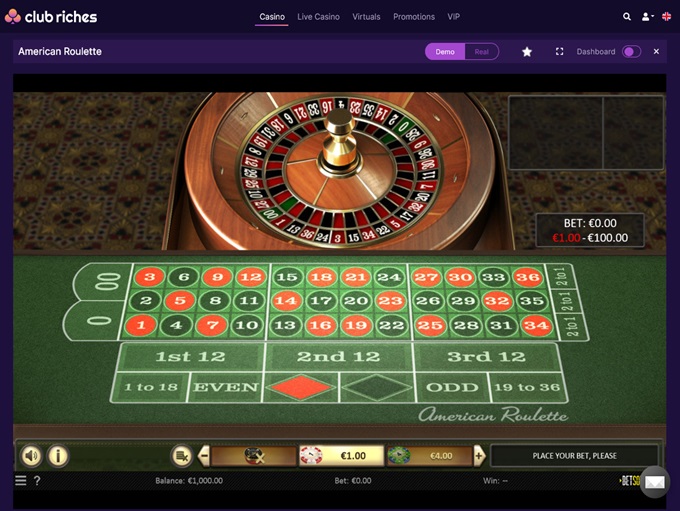Click the question mark help icon
Screen dimensions: 680x511
pos(37,480)
